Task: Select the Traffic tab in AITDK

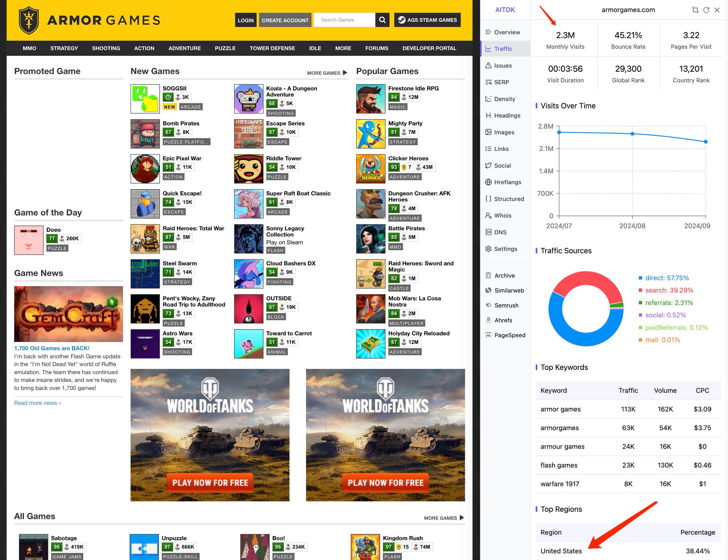Action: pyautogui.click(x=505, y=49)
